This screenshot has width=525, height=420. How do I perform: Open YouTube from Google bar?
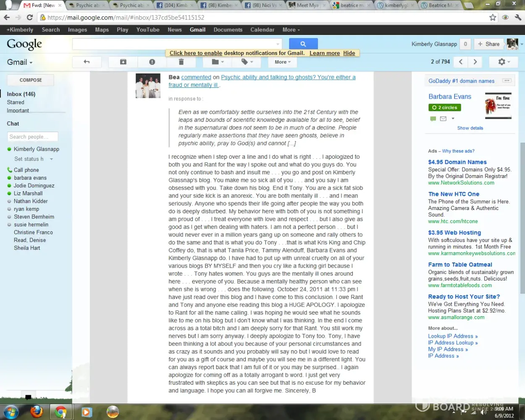pos(148,30)
